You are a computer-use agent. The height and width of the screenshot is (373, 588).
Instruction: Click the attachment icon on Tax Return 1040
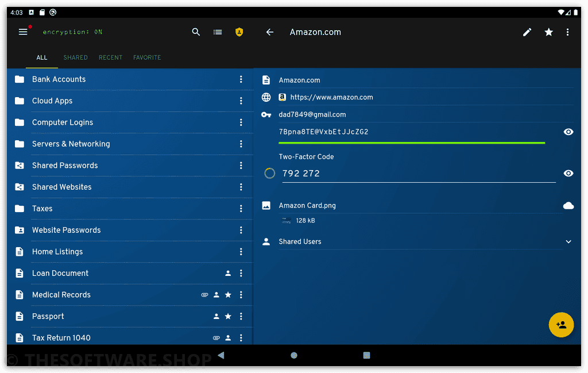(216, 338)
